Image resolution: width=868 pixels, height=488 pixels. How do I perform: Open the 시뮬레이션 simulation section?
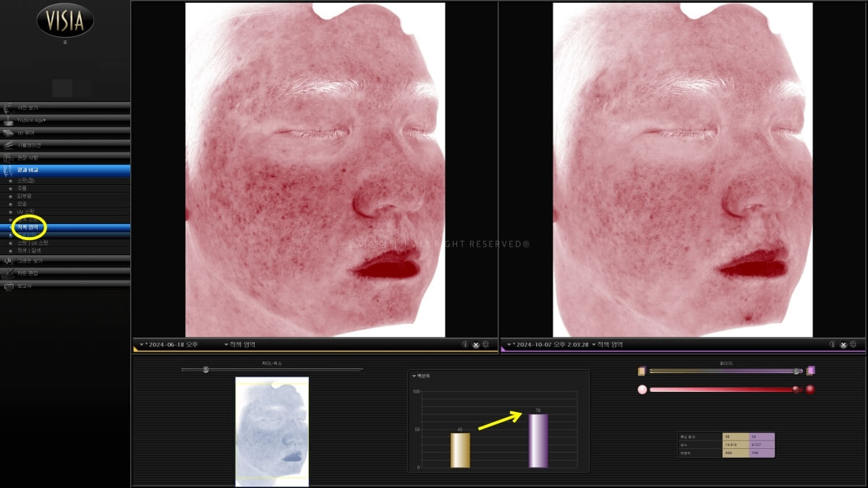click(65, 145)
